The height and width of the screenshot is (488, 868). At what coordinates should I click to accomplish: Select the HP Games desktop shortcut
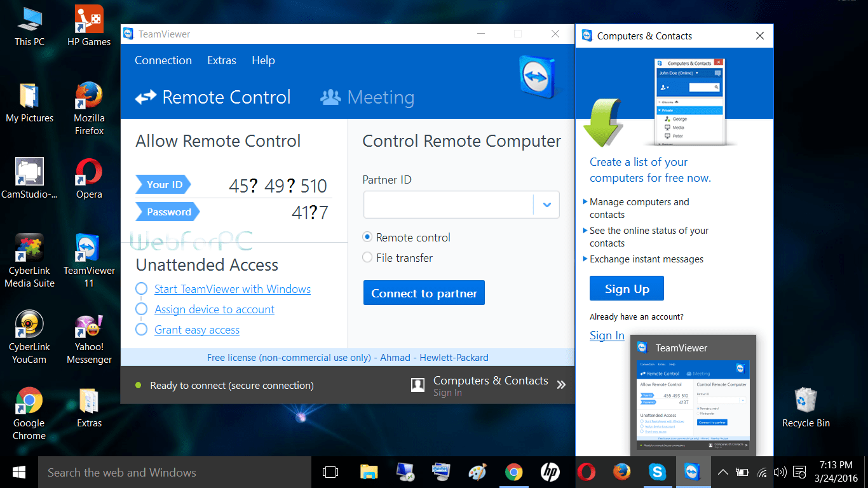tap(89, 26)
